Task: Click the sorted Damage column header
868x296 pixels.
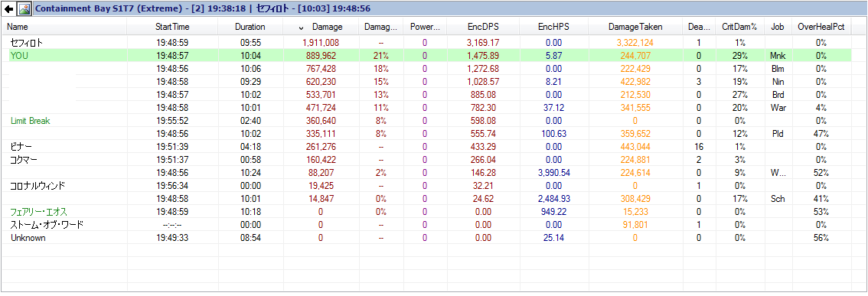Action: coord(321,27)
